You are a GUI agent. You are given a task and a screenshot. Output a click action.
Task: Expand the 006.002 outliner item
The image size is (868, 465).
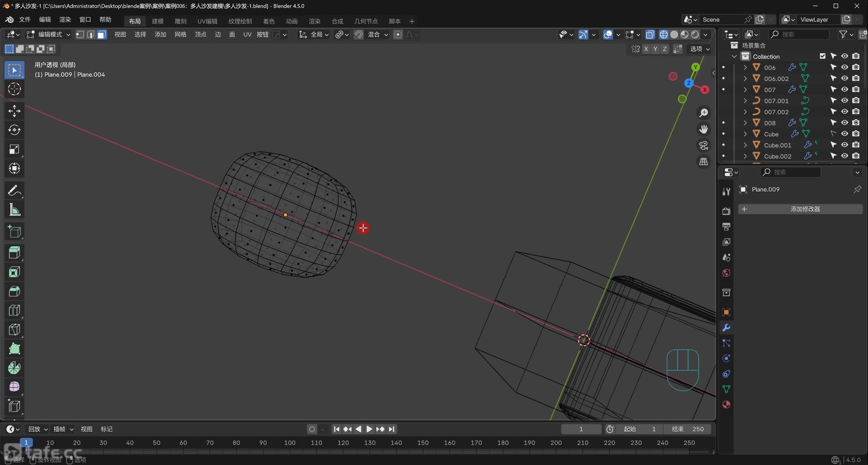tap(745, 78)
